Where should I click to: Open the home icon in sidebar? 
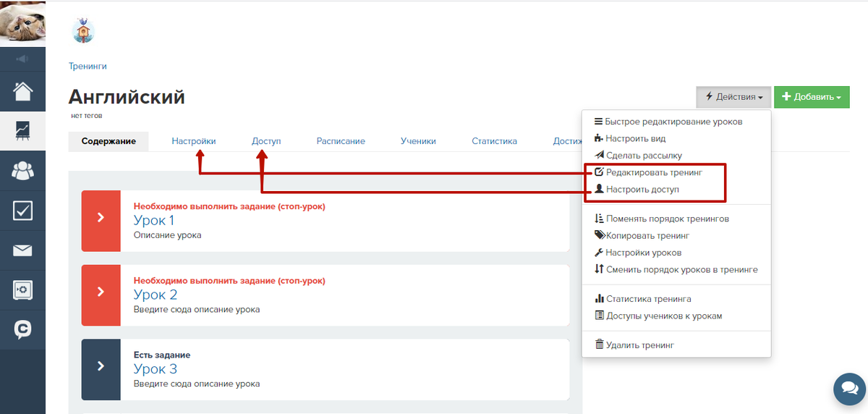22,92
